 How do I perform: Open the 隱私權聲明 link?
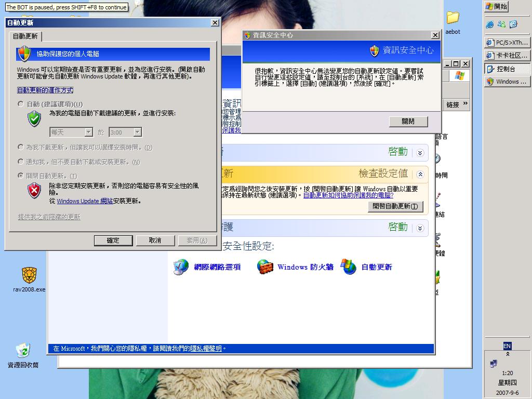tap(206, 349)
